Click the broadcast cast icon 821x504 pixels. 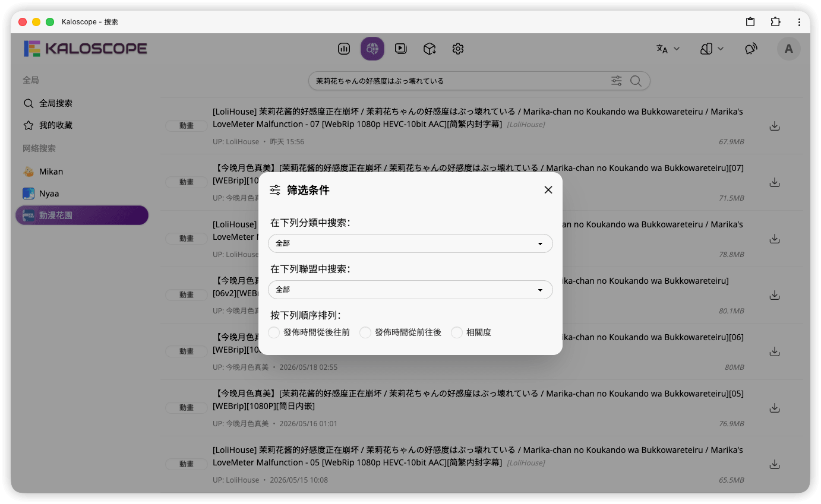coord(751,49)
